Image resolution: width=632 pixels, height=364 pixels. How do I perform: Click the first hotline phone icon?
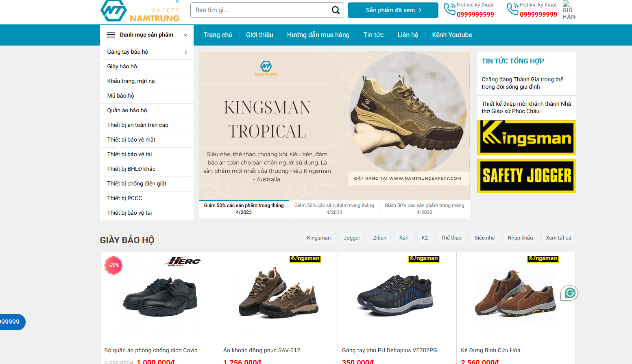[x=449, y=9]
